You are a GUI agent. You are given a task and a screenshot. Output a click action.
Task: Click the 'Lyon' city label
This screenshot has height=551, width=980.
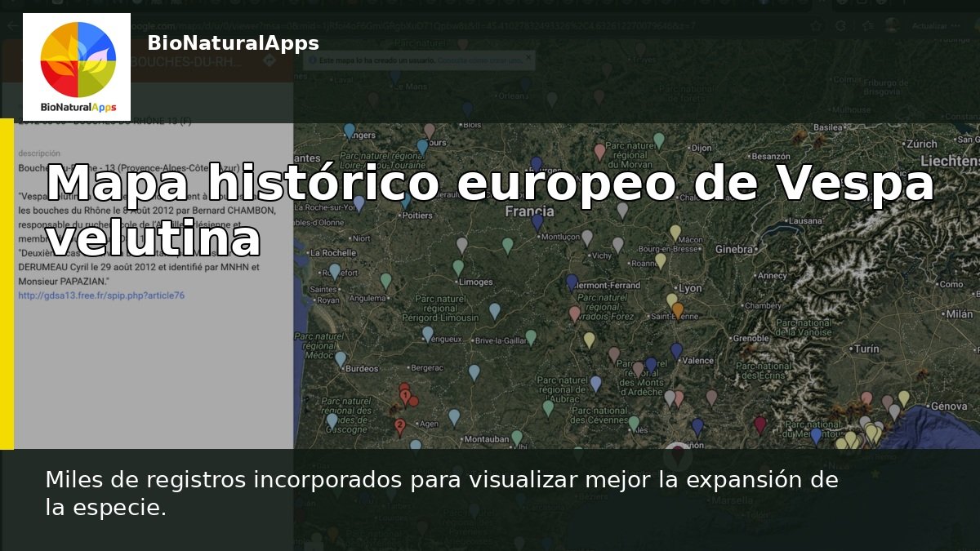pyautogui.click(x=690, y=288)
